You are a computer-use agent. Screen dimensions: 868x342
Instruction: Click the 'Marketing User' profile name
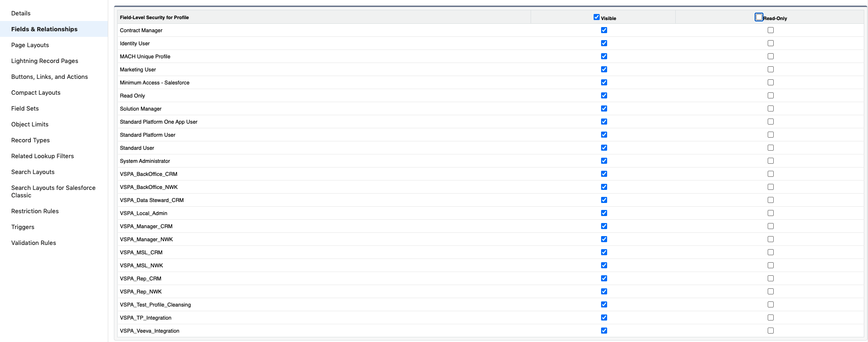[x=138, y=70]
